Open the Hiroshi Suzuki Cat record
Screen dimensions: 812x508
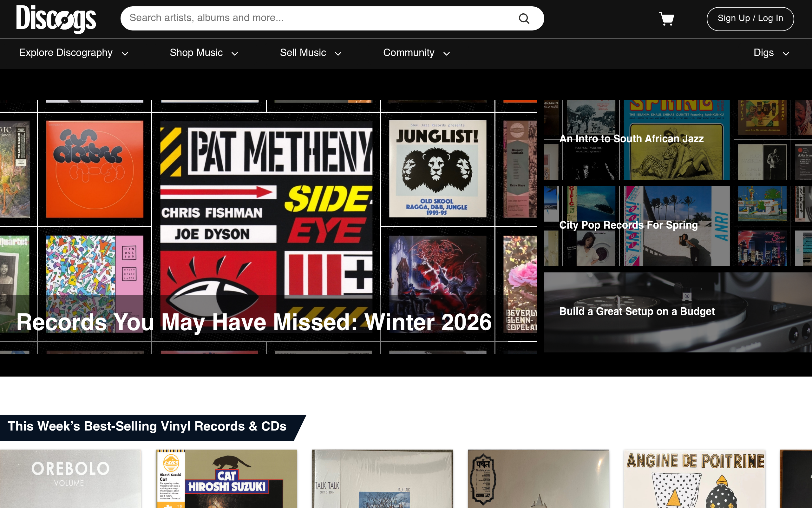226,479
